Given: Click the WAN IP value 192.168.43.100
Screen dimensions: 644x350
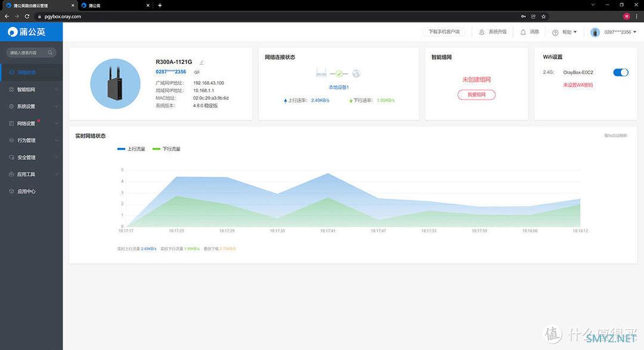Looking at the screenshot, I should (209, 83).
